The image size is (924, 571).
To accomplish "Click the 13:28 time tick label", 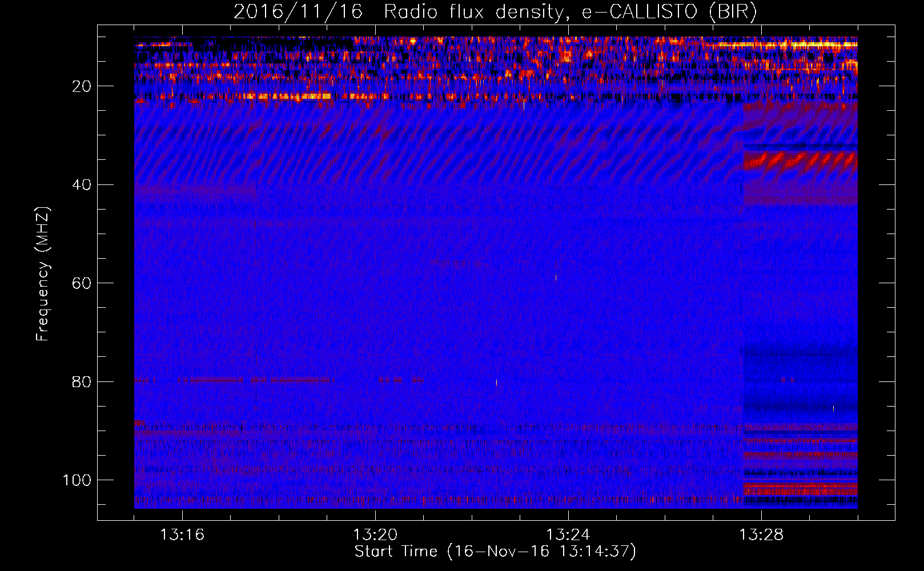I will coord(761,535).
